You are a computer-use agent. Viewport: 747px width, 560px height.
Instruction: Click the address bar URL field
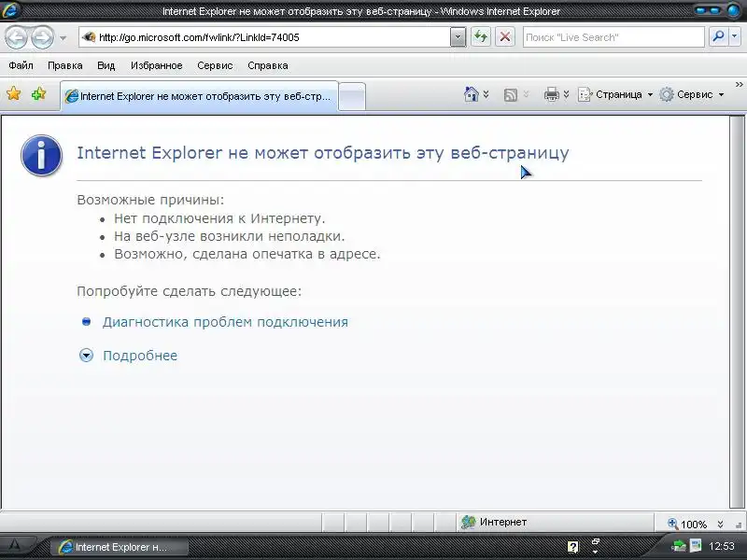click(264, 37)
